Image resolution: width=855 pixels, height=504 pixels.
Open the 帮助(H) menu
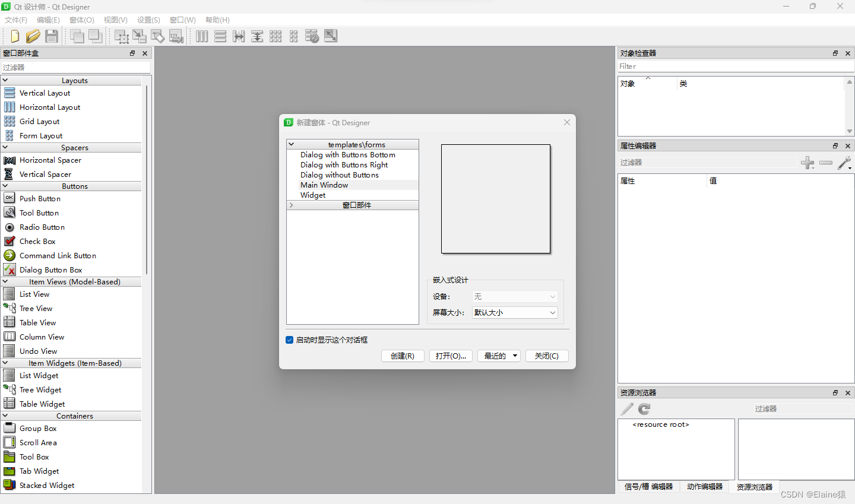[x=217, y=20]
